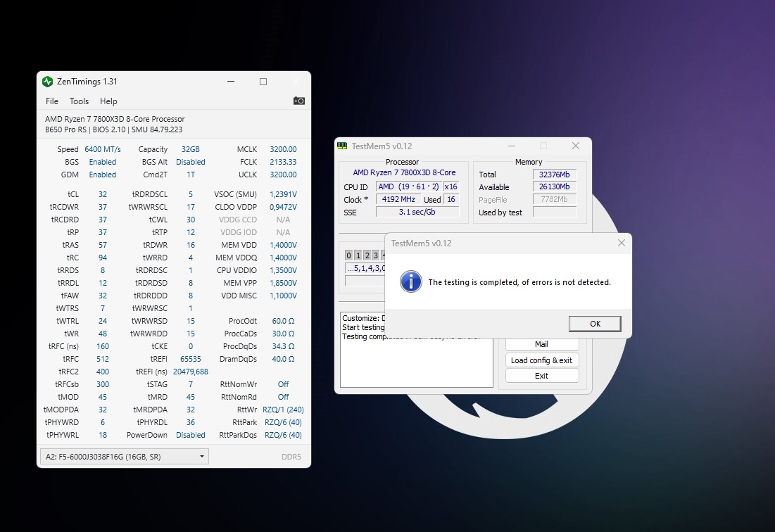Click the tREFI (ns) value 20479,688
The image size is (775, 532).
191,372
